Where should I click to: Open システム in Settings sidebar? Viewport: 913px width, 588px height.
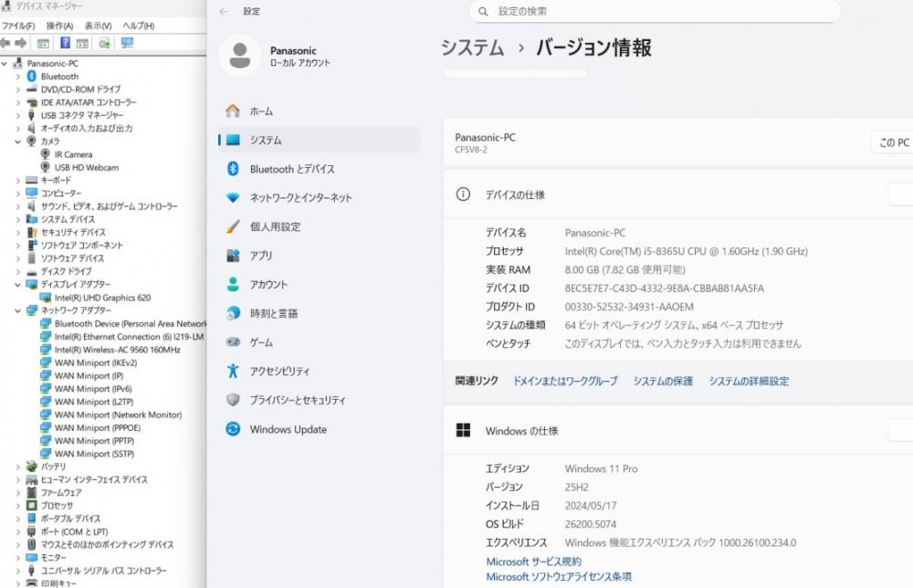(x=319, y=140)
